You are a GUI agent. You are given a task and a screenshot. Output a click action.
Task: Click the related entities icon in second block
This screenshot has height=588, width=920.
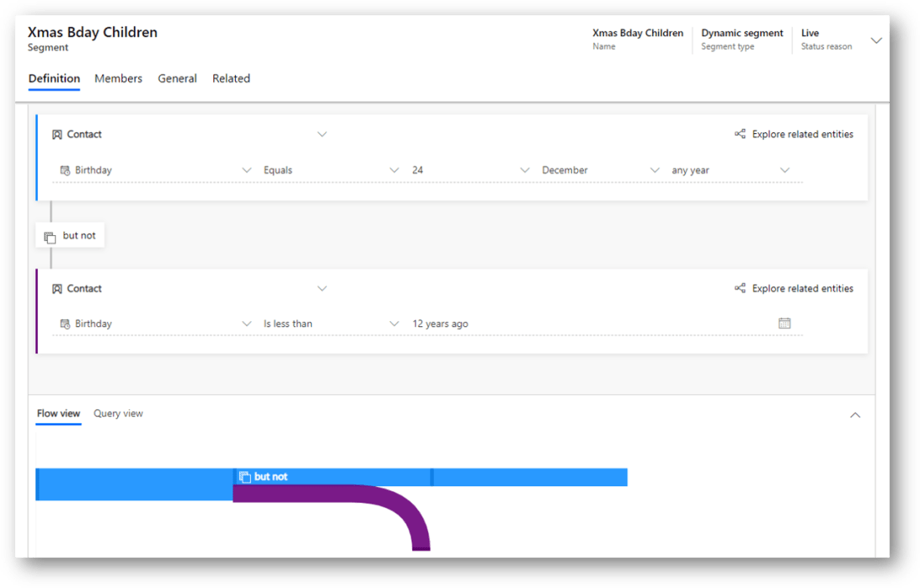point(739,289)
